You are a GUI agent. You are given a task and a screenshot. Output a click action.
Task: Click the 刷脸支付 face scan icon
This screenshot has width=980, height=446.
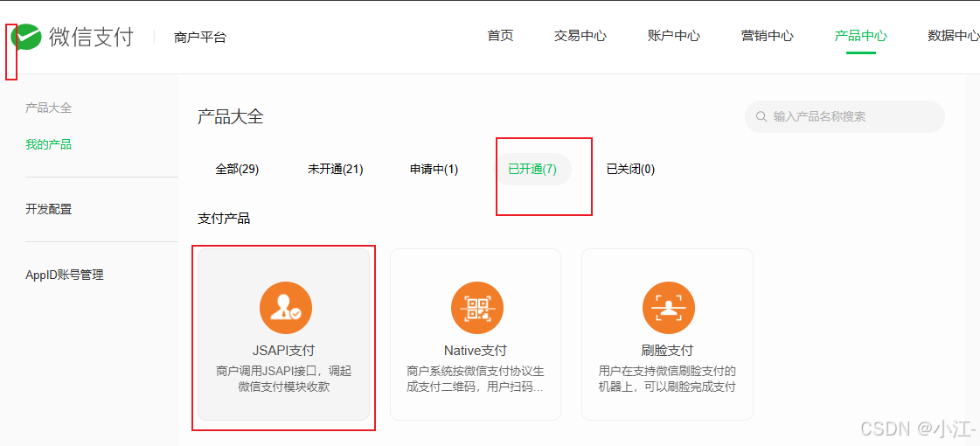668,308
